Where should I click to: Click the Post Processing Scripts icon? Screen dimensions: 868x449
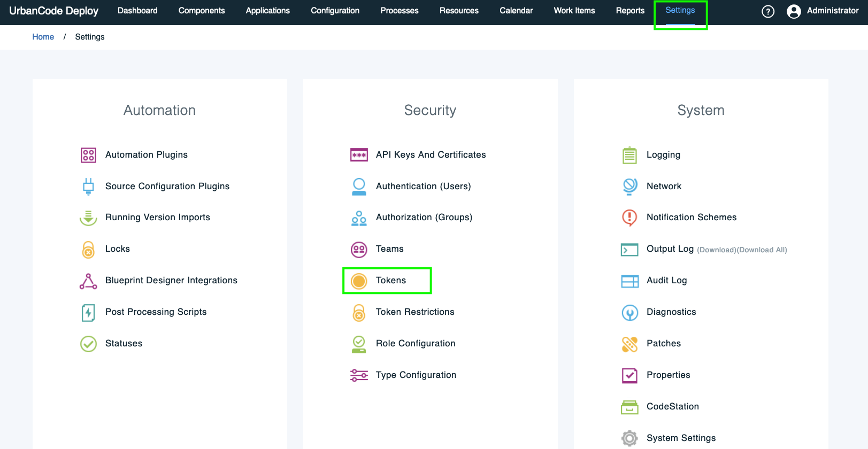[88, 312]
